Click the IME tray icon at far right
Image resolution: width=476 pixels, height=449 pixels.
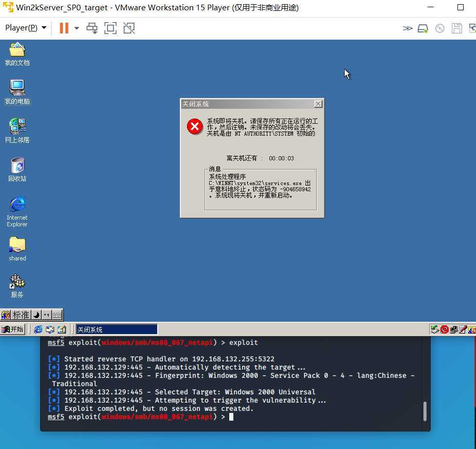(x=472, y=329)
